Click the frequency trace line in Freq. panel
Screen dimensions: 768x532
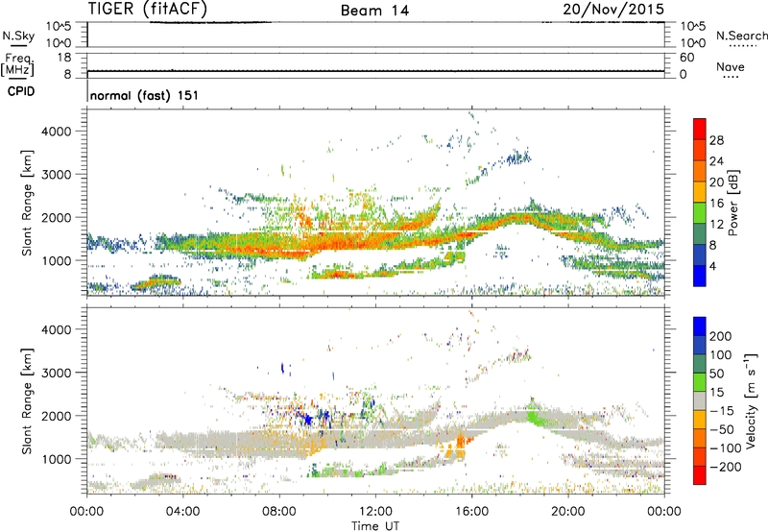[375, 71]
